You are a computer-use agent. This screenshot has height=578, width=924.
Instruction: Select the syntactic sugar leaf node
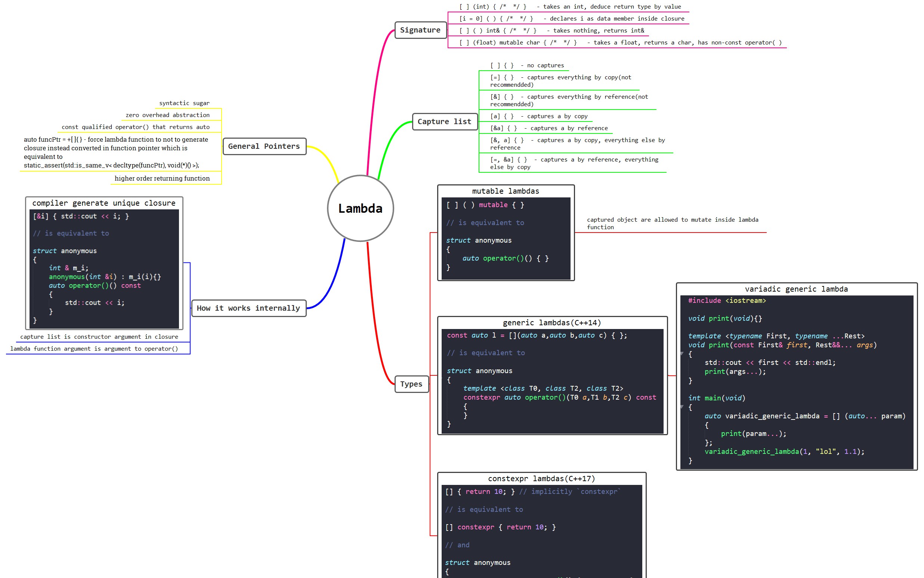185,103
